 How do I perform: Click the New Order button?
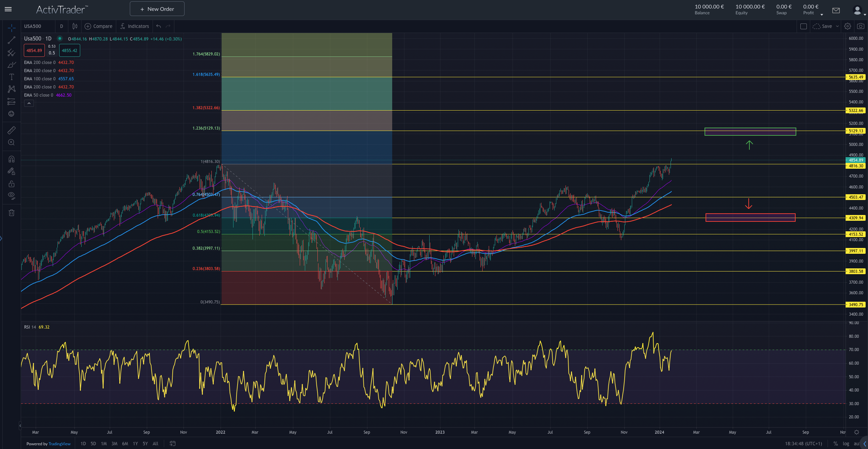(157, 9)
